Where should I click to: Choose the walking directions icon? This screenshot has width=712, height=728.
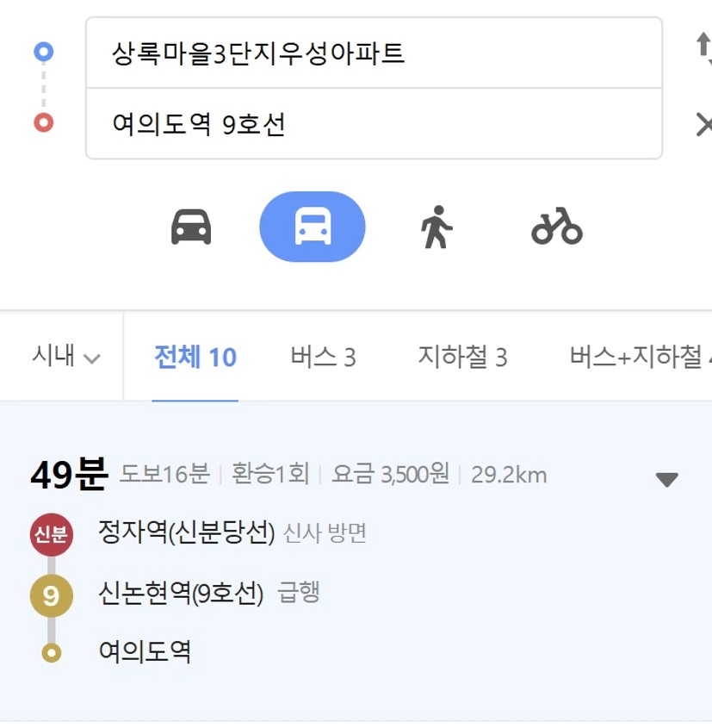436,227
